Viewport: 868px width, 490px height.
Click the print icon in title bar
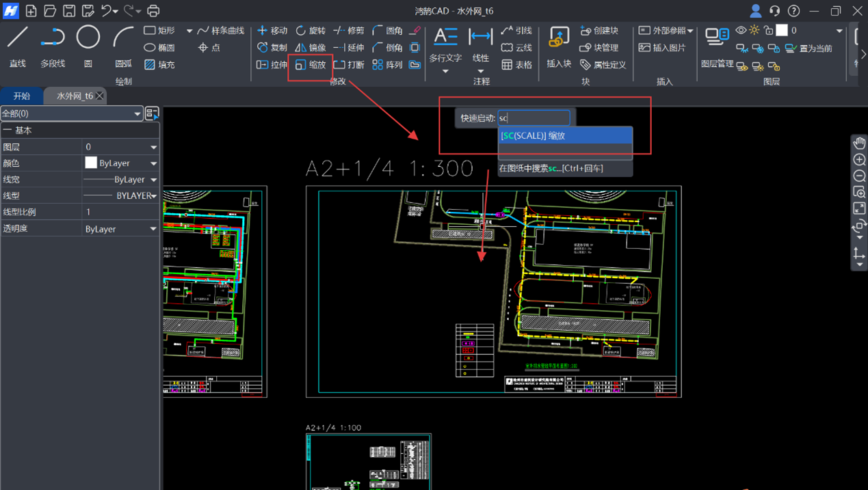click(153, 11)
